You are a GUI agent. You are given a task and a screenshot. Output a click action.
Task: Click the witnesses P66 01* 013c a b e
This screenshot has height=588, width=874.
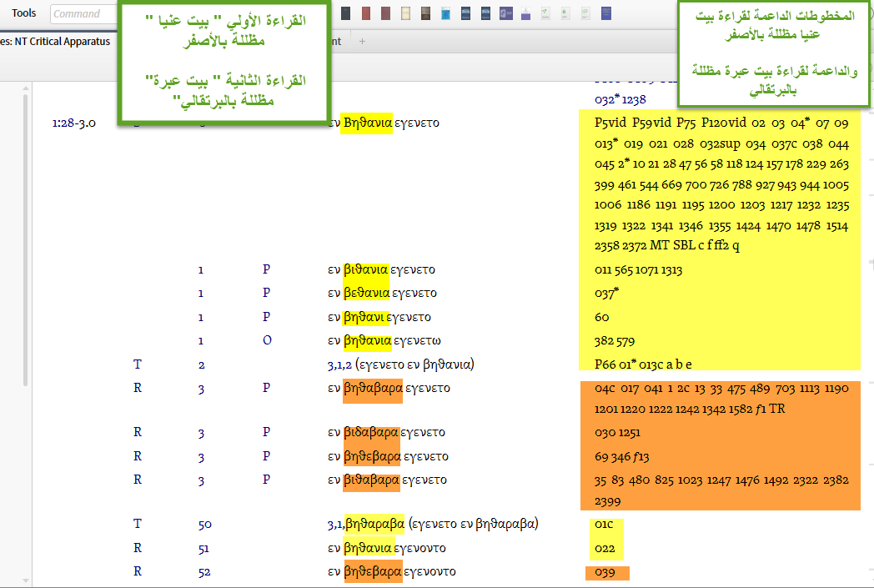[x=643, y=364]
